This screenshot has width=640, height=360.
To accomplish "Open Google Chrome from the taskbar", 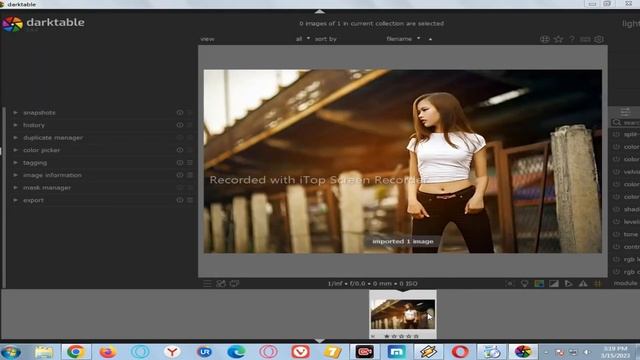I will coord(76,352).
